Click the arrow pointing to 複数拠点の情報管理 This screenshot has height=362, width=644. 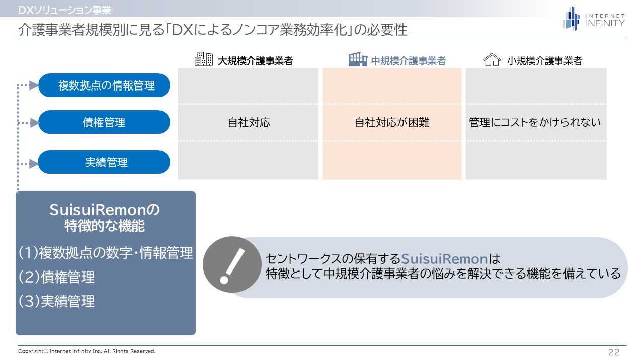click(x=33, y=85)
